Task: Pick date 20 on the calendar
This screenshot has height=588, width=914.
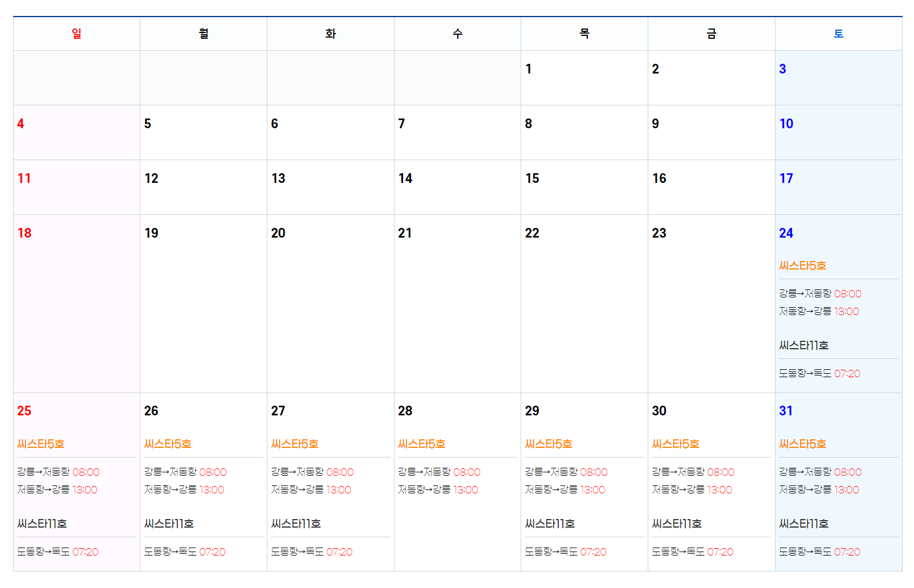Action: pos(278,233)
